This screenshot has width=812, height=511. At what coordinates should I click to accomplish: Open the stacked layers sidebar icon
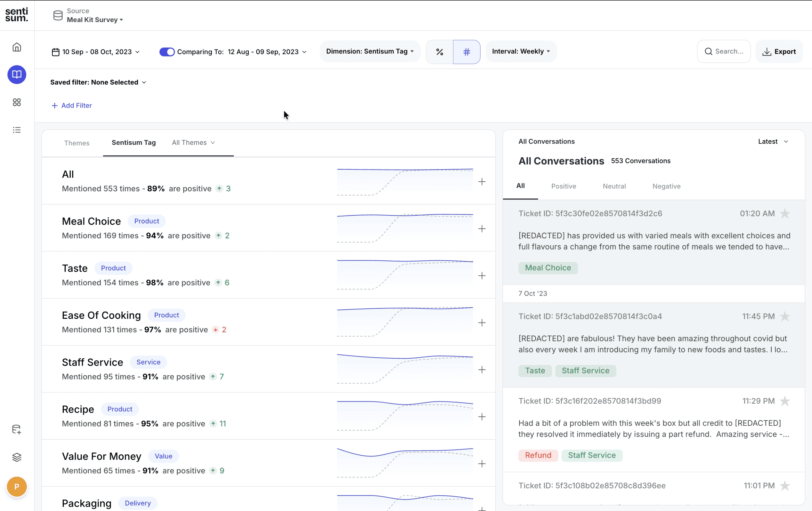(x=17, y=457)
